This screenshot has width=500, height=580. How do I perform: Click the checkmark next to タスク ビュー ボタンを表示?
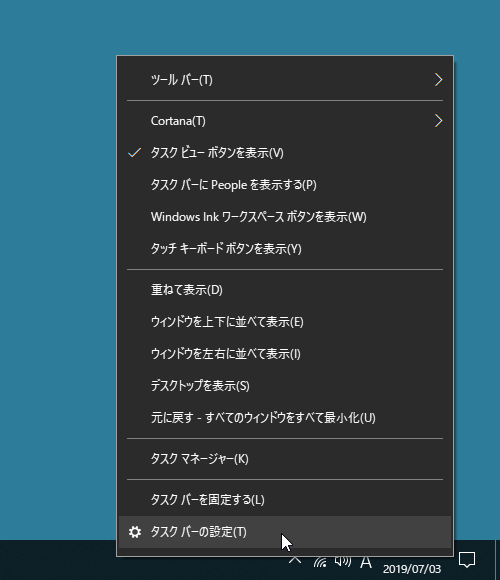[135, 153]
